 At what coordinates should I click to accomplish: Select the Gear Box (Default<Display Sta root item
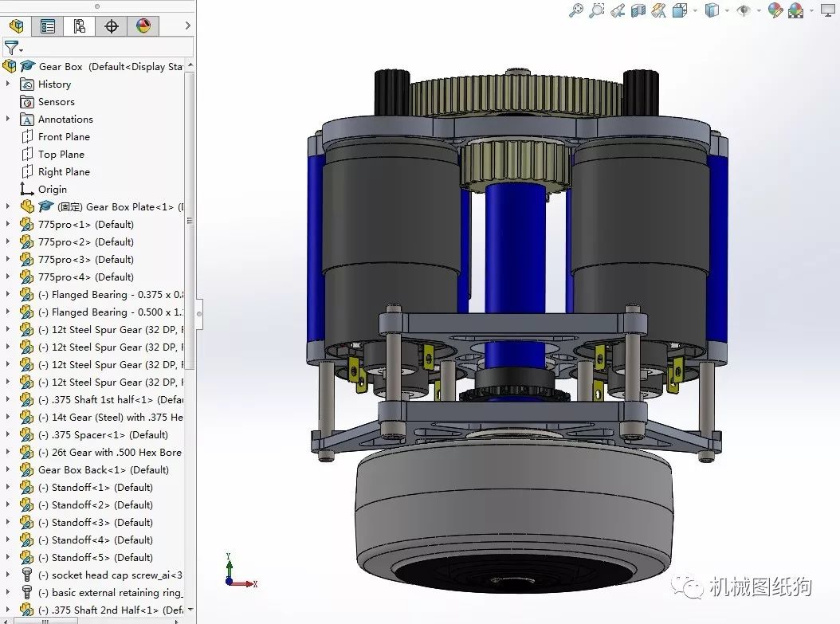click(110, 66)
